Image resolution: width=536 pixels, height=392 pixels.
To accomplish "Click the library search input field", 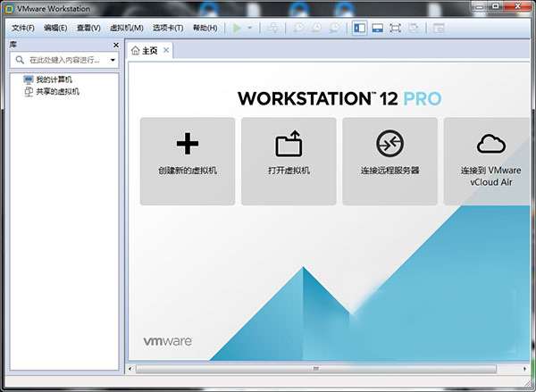I will click(x=64, y=60).
